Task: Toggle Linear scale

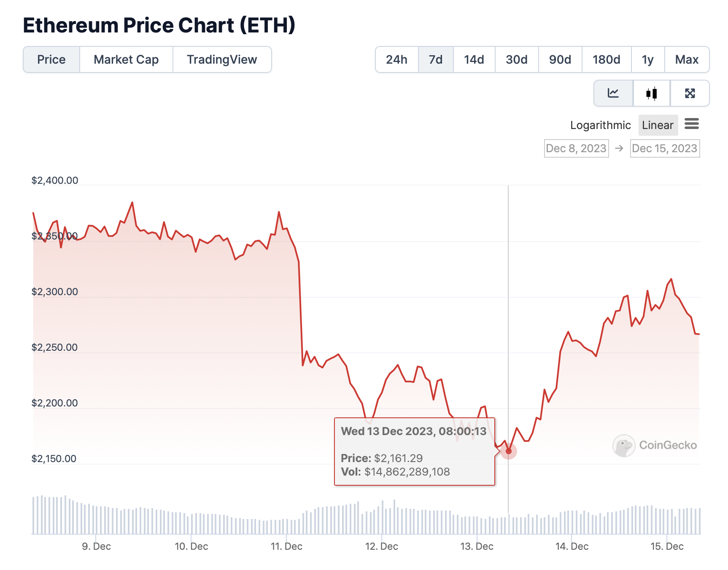Action: point(658,125)
